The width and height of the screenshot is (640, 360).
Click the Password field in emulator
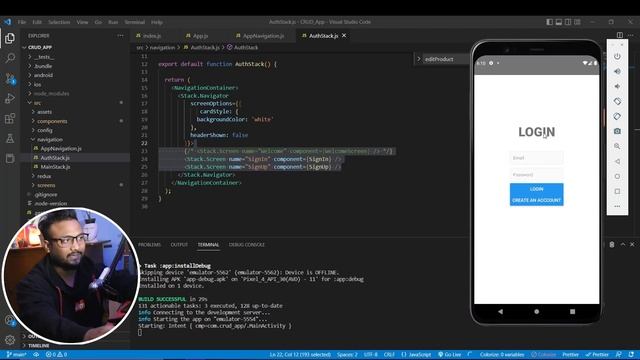point(536,175)
